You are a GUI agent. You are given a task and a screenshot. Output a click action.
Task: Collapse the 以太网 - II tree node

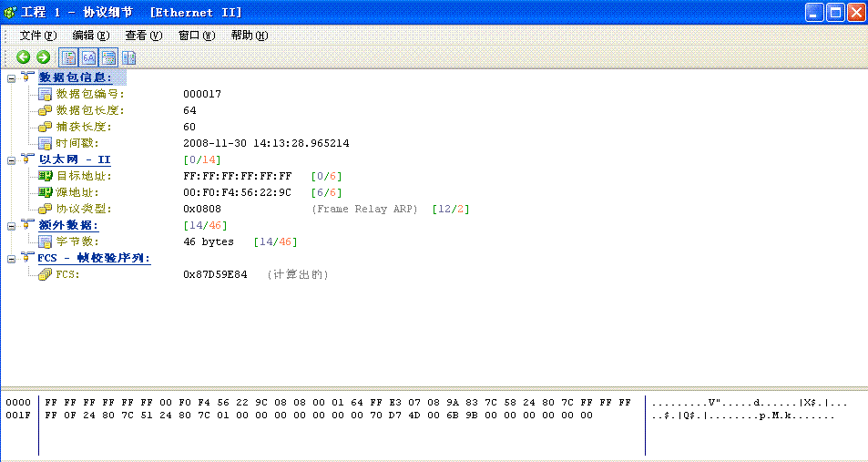point(11,160)
